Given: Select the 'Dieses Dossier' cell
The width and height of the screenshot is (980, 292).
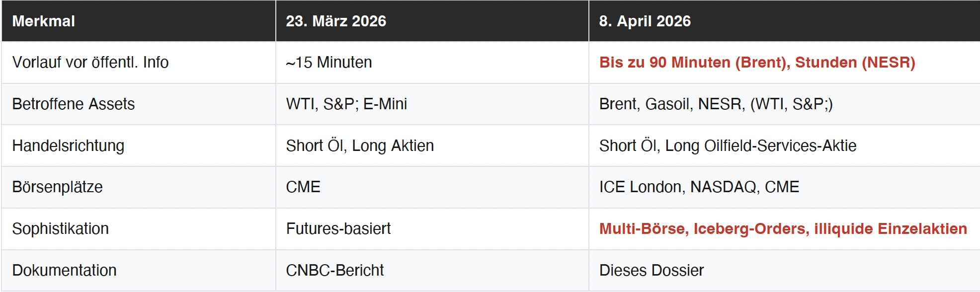Looking at the screenshot, I should (651, 271).
